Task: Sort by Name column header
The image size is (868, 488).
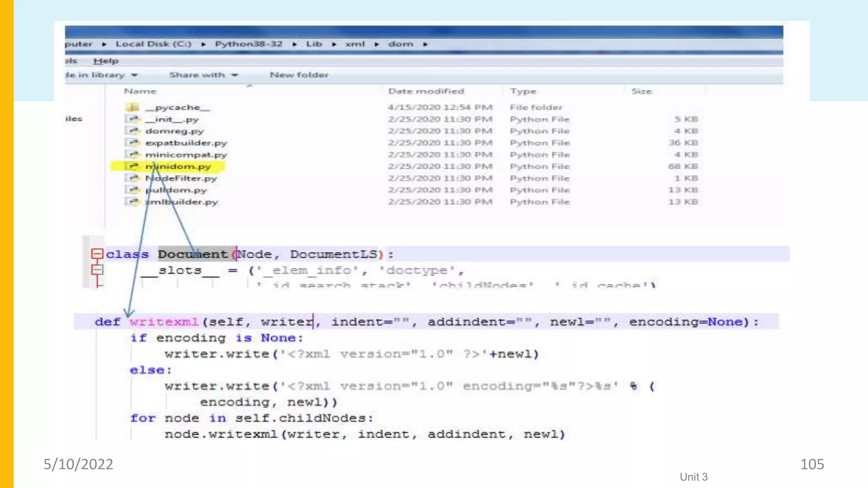Action: point(140,91)
